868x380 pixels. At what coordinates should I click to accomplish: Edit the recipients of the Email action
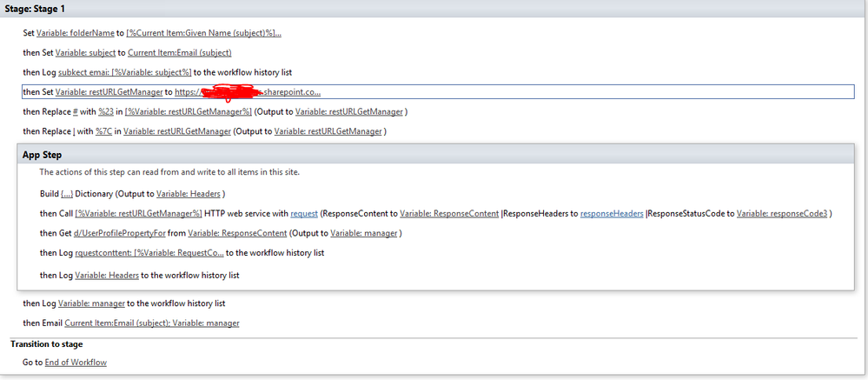click(x=152, y=323)
